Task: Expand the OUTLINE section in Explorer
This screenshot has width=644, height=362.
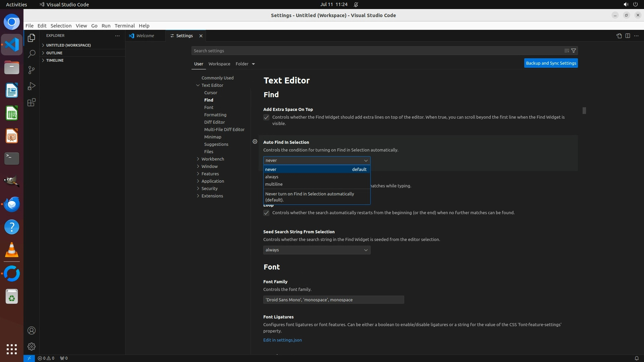Action: (54, 53)
